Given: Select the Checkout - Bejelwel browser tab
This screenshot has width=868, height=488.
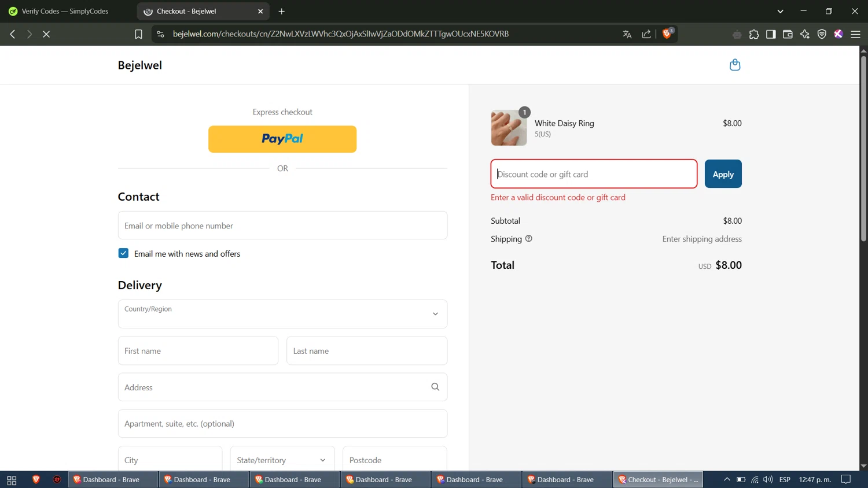Looking at the screenshot, I should pos(203,11).
